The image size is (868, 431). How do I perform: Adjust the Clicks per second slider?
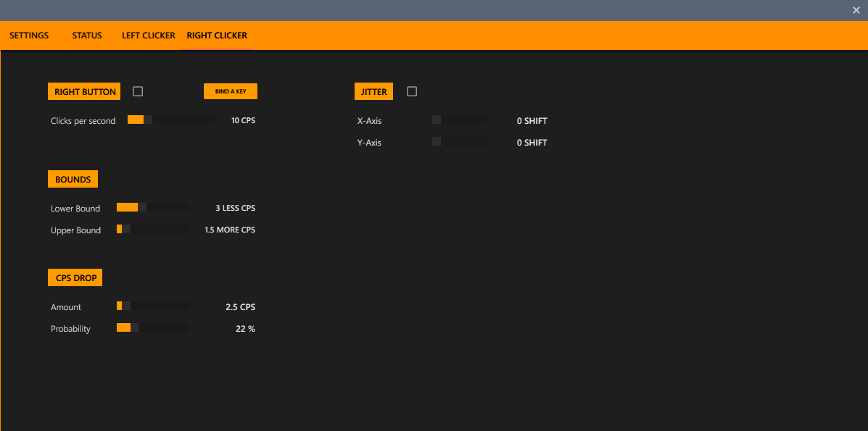[171, 120]
